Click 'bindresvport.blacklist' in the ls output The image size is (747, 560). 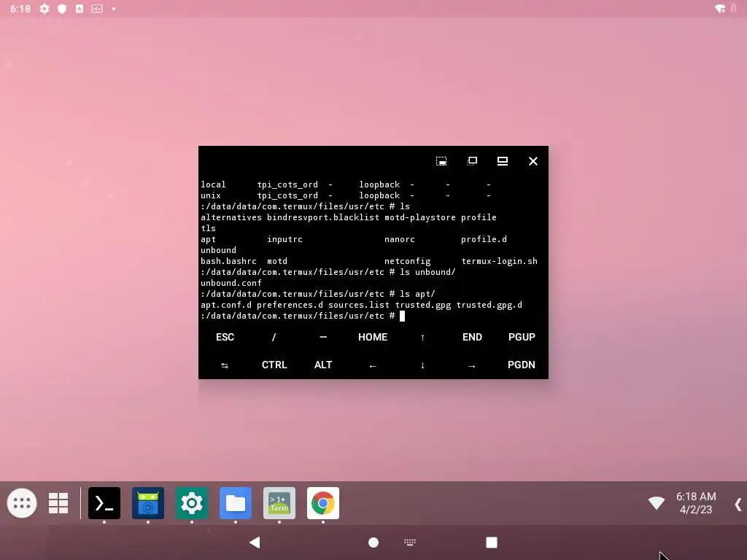(323, 217)
